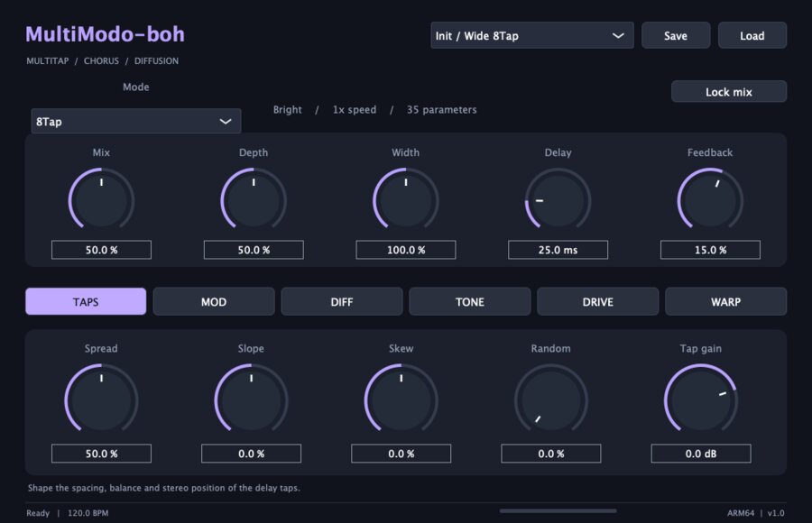Click the Delay value field showing 25.0 ms
The width and height of the screenshot is (812, 523).
tap(558, 250)
